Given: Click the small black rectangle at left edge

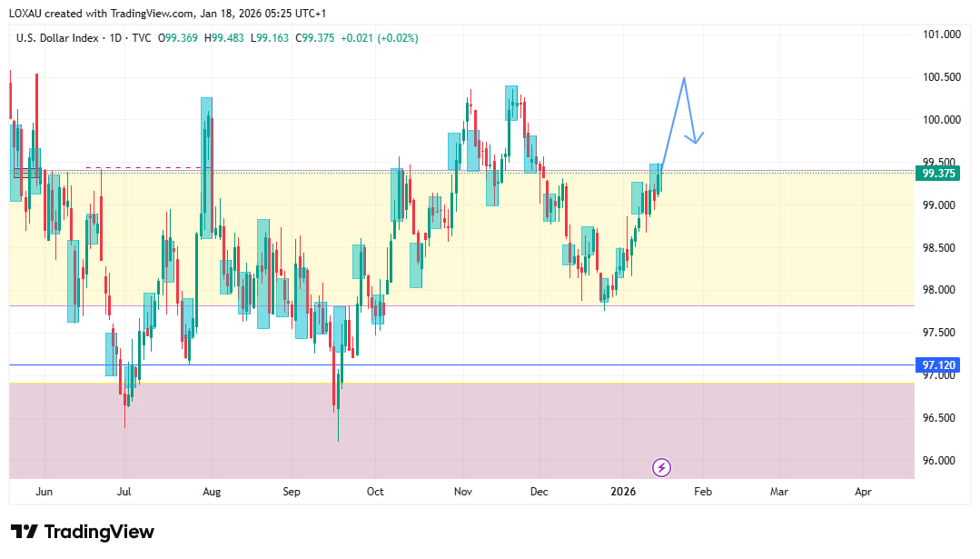Looking at the screenshot, I should tap(25, 172).
